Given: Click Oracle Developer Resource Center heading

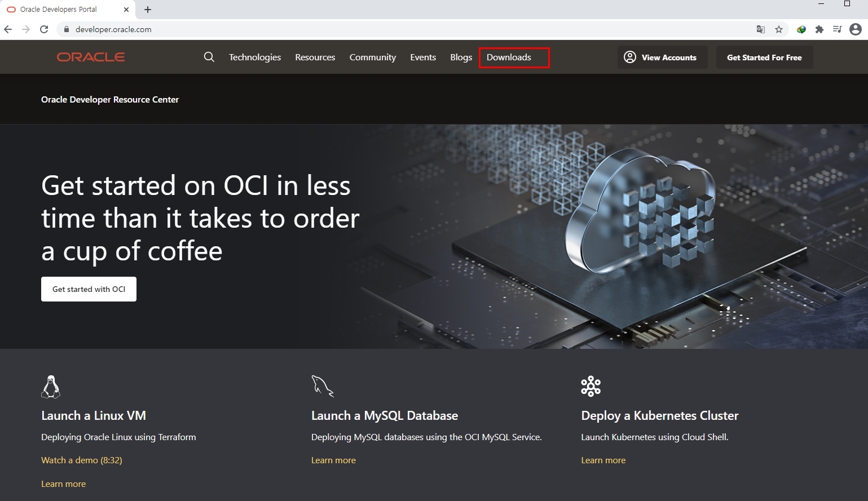Looking at the screenshot, I should pyautogui.click(x=110, y=99).
